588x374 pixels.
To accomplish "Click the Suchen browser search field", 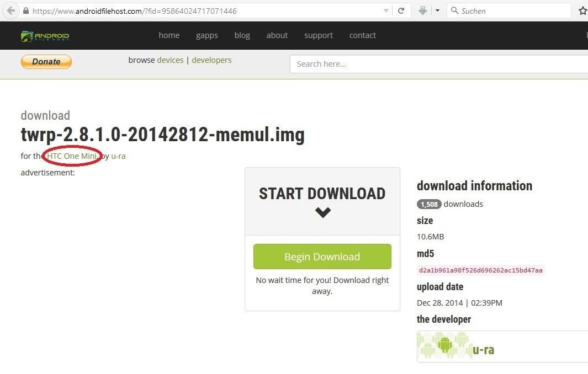I will coord(508,11).
